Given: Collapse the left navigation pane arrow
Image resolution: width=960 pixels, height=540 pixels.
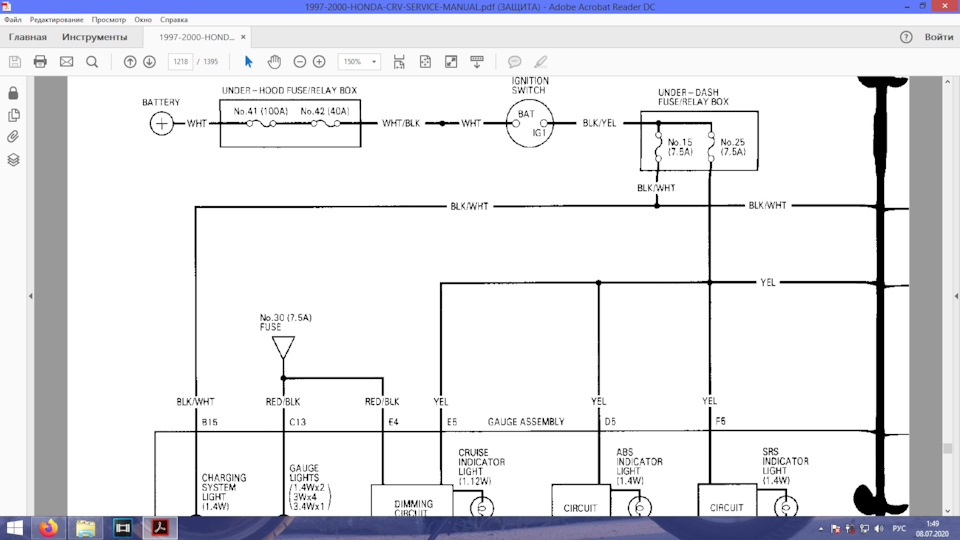Looking at the screenshot, I should [x=31, y=296].
